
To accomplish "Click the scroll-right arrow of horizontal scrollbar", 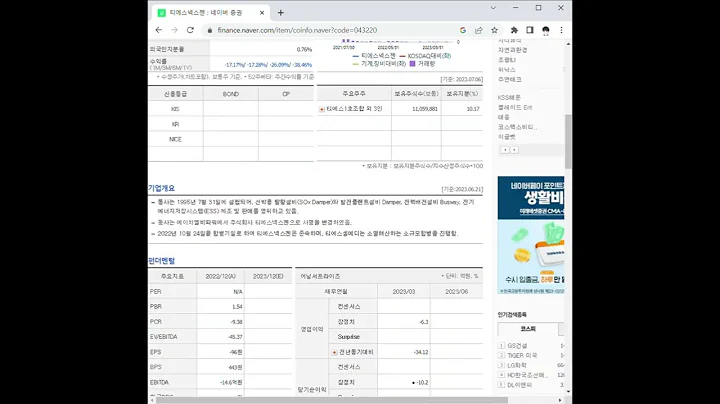I will coord(560,400).
